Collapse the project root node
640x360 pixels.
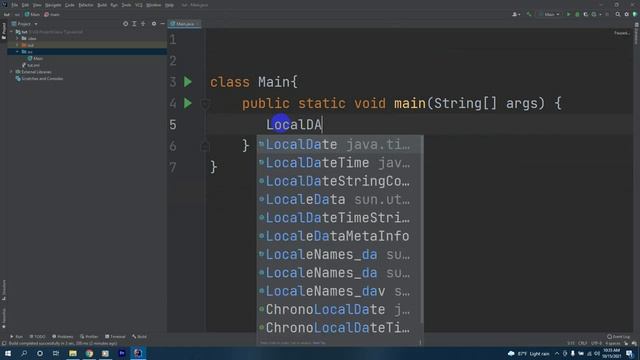11,32
